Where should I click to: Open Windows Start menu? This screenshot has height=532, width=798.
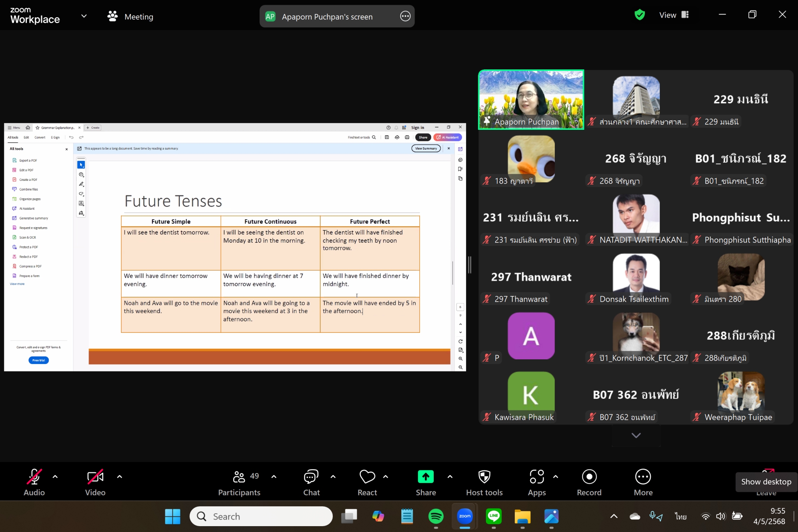click(172, 516)
